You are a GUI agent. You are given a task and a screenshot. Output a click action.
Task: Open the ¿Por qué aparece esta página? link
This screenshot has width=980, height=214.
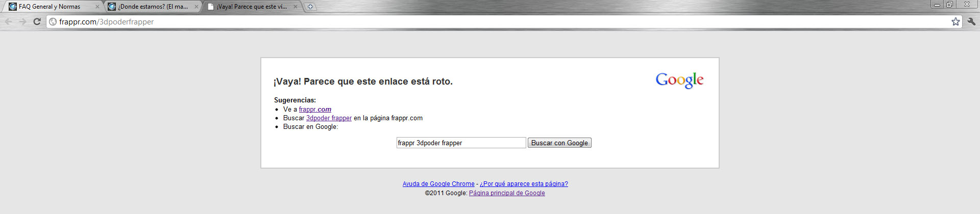[524, 184]
